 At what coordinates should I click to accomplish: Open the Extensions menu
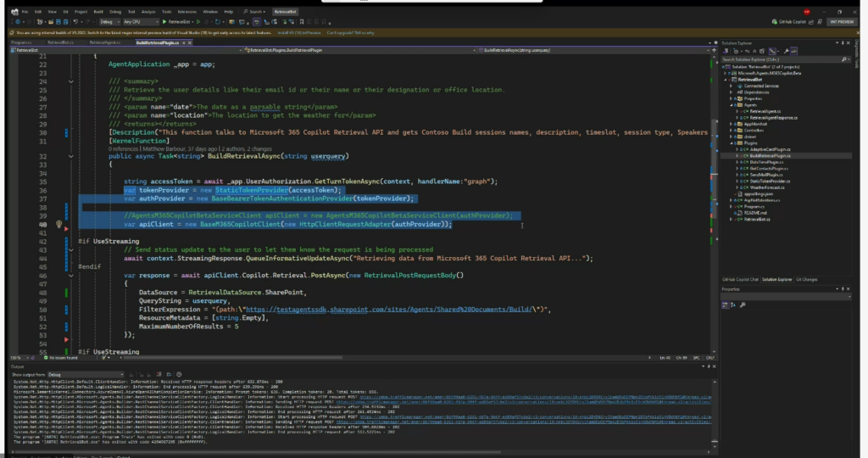click(187, 12)
